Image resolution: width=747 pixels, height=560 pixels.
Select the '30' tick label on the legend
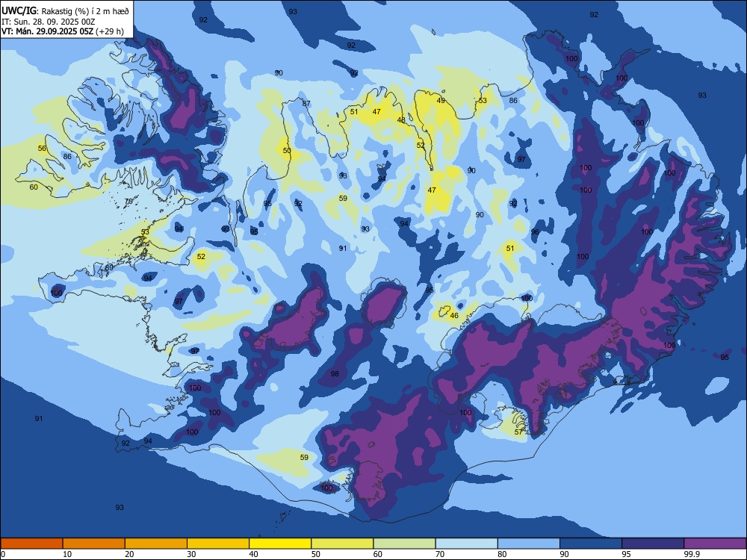pos(191,554)
